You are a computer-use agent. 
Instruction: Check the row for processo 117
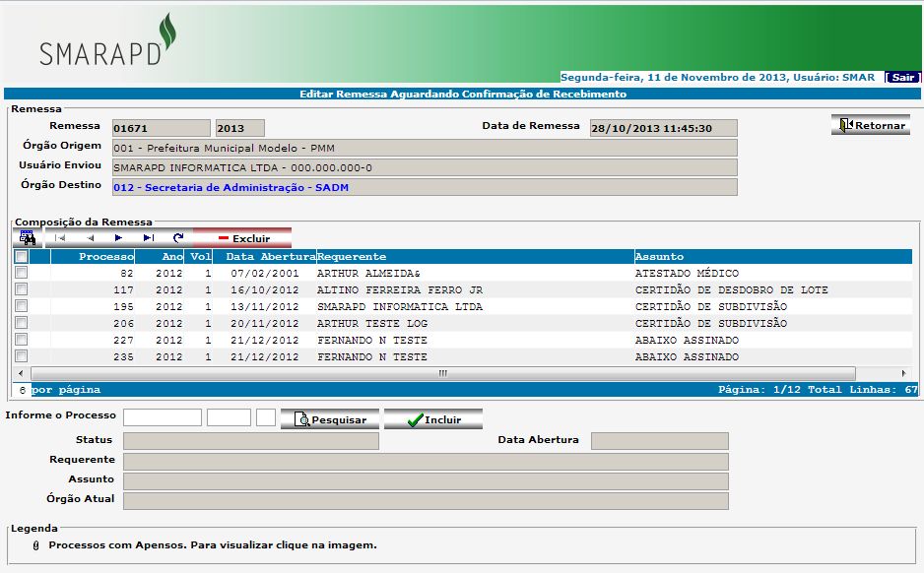22,289
